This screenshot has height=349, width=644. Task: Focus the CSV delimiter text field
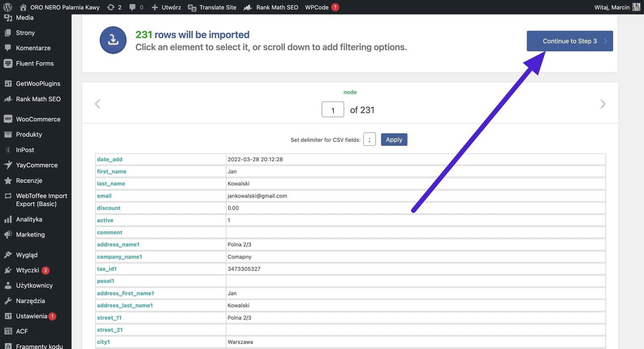[369, 139]
